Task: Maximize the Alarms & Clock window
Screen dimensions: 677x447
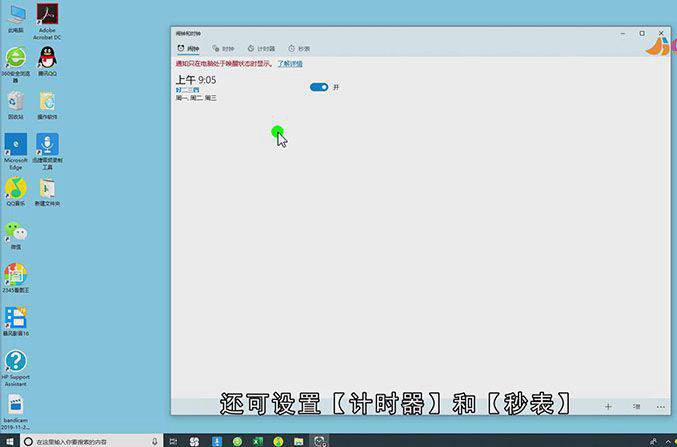Action: pyautogui.click(x=642, y=33)
